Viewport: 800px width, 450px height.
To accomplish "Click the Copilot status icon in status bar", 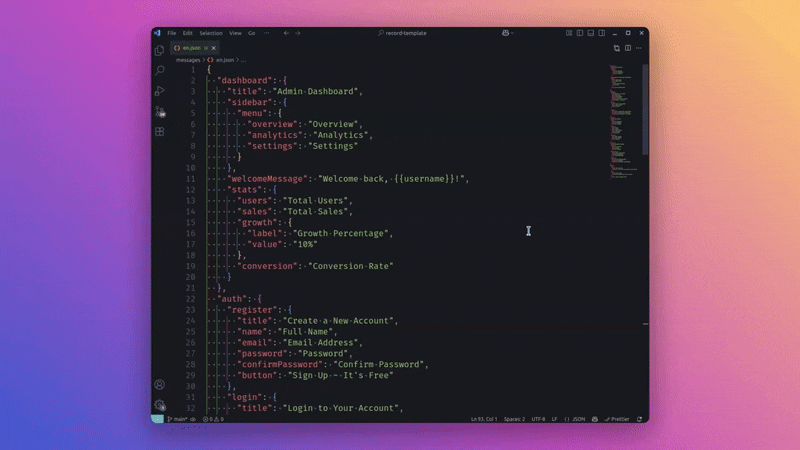I will 595,419.
